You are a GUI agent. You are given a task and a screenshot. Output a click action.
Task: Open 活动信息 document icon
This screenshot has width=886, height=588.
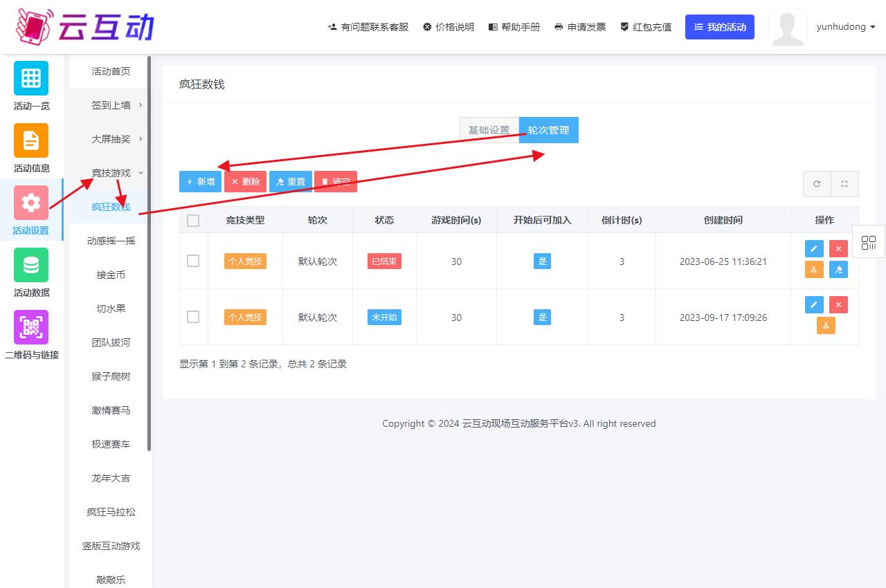pyautogui.click(x=31, y=140)
